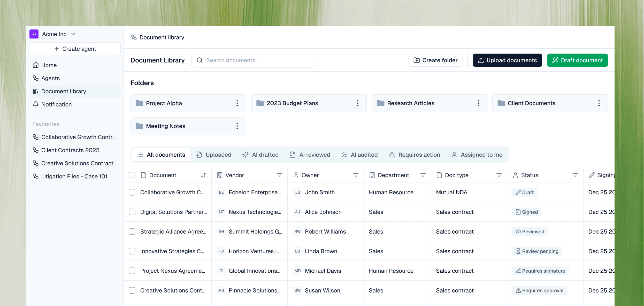Check the Collaborative Growth document row checkbox
Viewport: 644px width, 306px height.
[132, 192]
